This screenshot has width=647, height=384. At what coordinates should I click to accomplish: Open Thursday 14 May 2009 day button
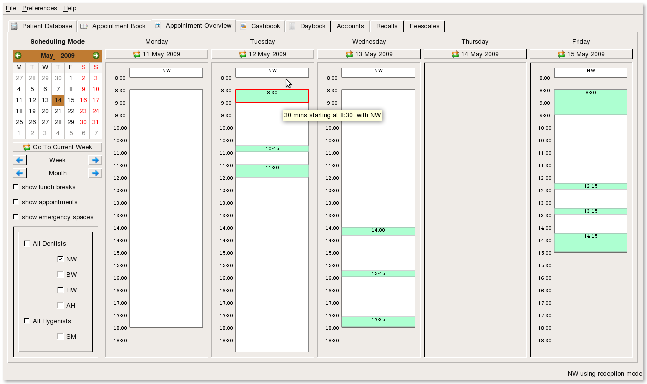click(x=475, y=54)
